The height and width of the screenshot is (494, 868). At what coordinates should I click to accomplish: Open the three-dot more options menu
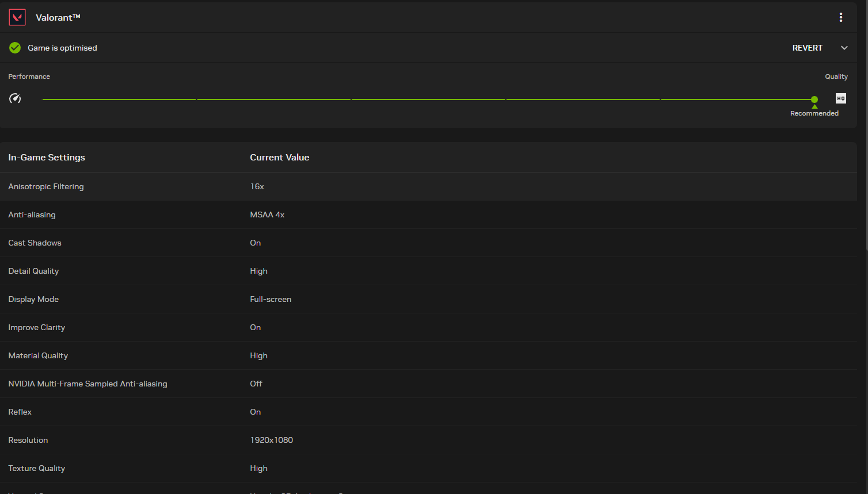[x=841, y=17]
